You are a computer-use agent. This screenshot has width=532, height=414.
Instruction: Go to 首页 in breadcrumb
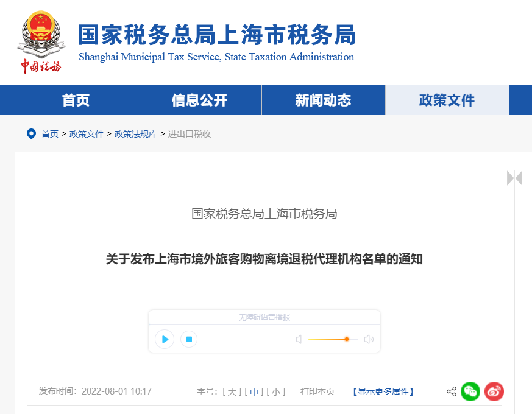[x=50, y=134]
